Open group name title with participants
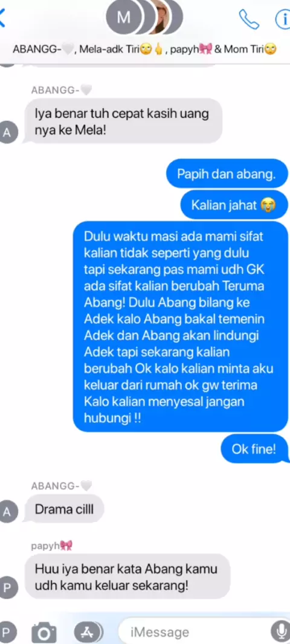This screenshot has height=644, width=290. pyautogui.click(x=144, y=50)
